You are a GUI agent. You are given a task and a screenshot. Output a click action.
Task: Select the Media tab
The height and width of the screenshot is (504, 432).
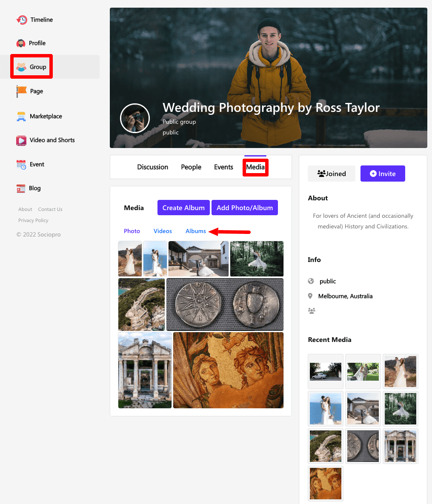pos(255,167)
